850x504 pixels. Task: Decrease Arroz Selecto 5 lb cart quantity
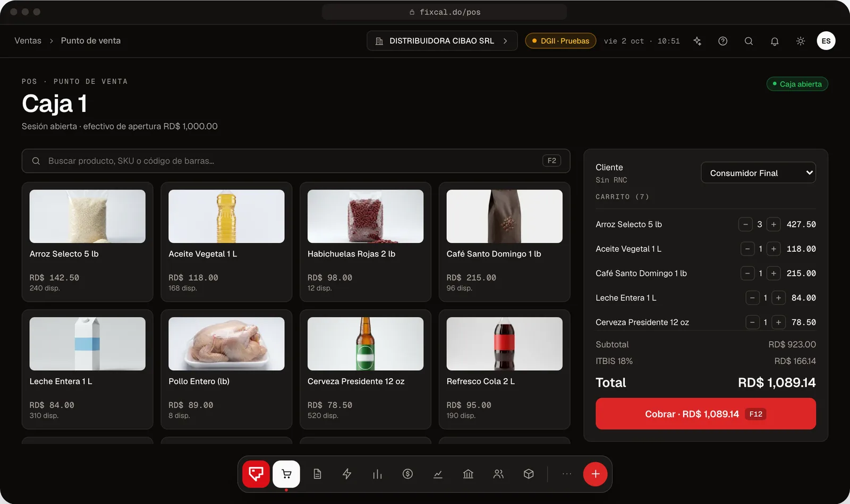[745, 225]
